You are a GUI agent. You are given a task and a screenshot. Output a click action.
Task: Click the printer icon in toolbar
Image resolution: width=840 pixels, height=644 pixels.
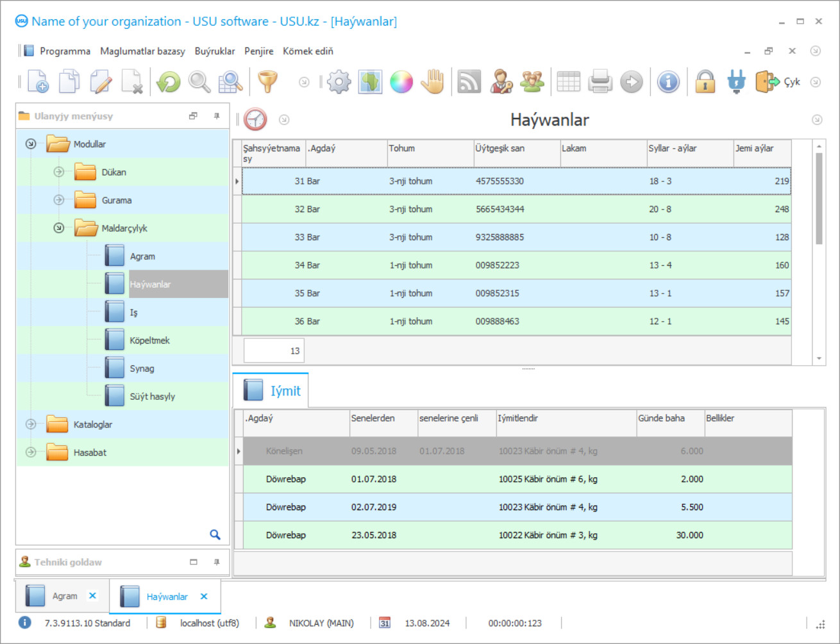pyautogui.click(x=600, y=82)
